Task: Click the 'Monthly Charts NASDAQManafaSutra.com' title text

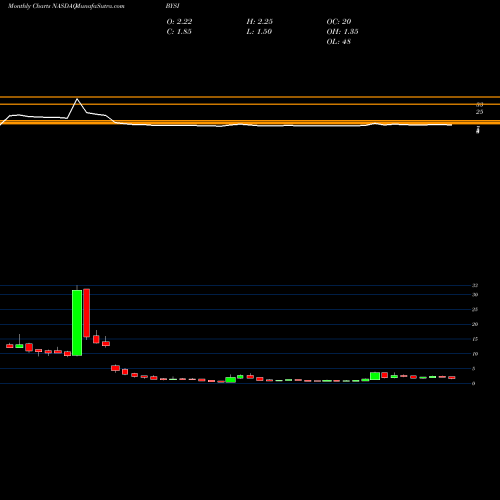Action: tap(66, 6)
